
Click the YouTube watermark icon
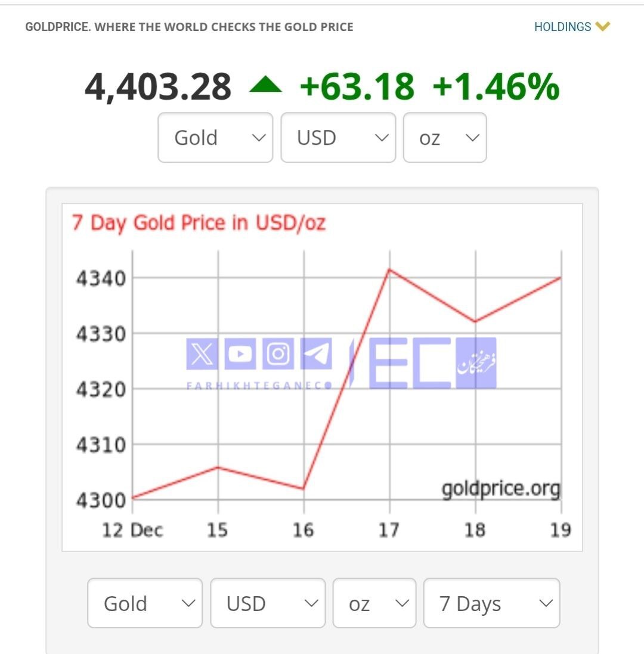coord(240,355)
